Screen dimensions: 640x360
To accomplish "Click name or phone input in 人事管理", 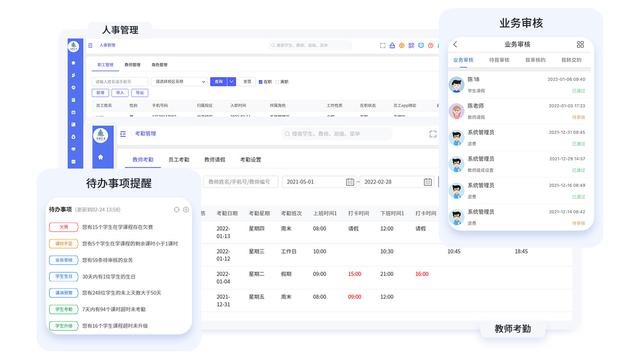I will click(120, 82).
